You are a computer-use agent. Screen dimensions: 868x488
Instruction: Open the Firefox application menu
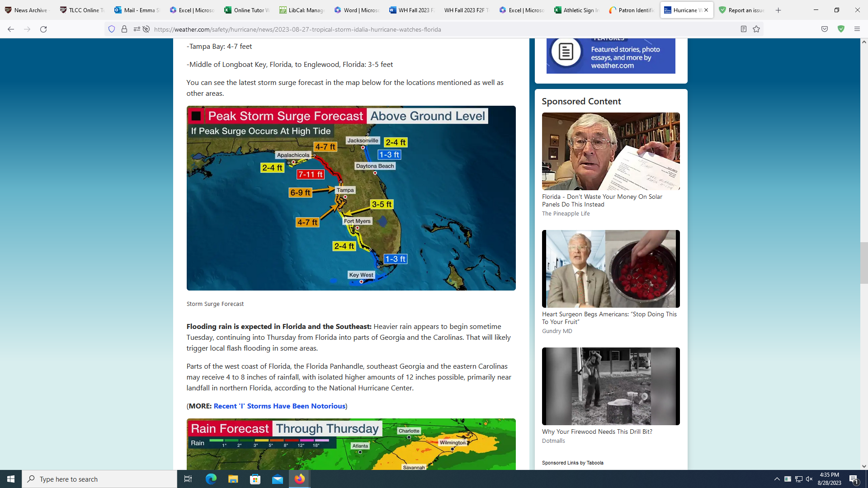pos(857,29)
